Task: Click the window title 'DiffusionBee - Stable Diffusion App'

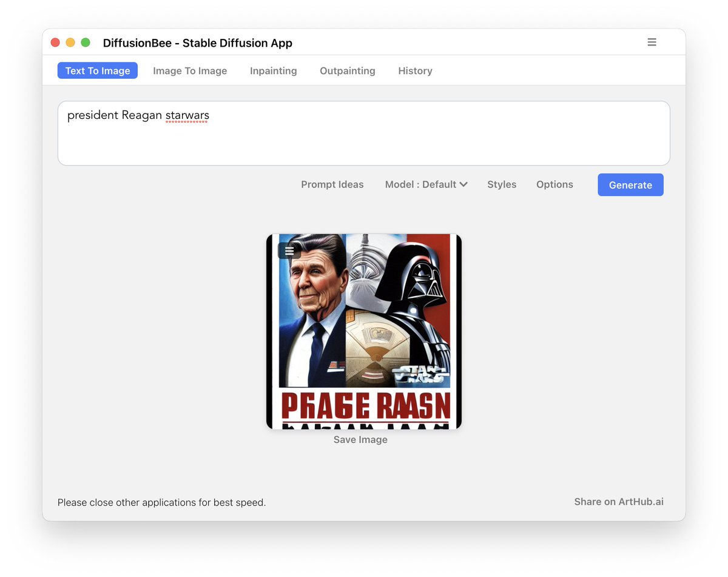Action: click(x=198, y=43)
